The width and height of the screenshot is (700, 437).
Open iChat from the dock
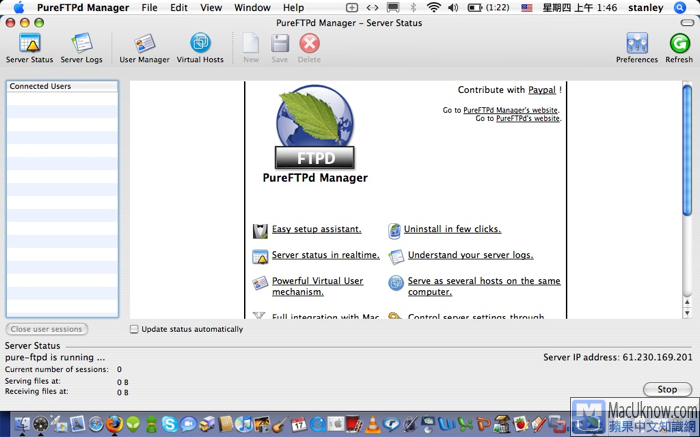tap(188, 424)
